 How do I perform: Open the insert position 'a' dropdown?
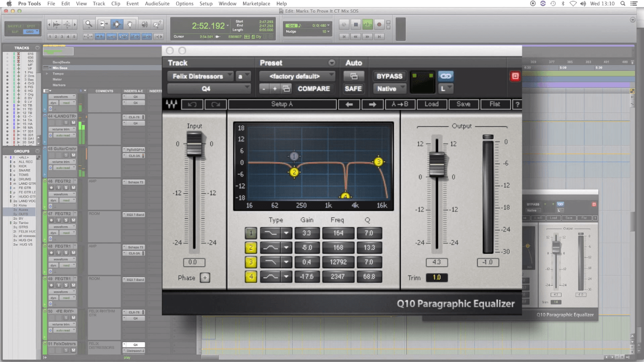243,76
